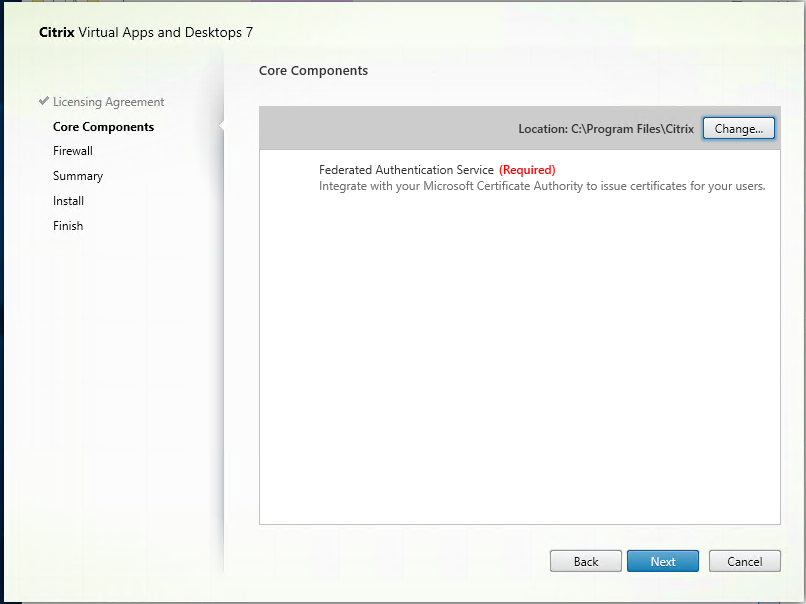Viewport: 806px width, 604px height.
Task: Click the Change... location button
Action: [739, 129]
